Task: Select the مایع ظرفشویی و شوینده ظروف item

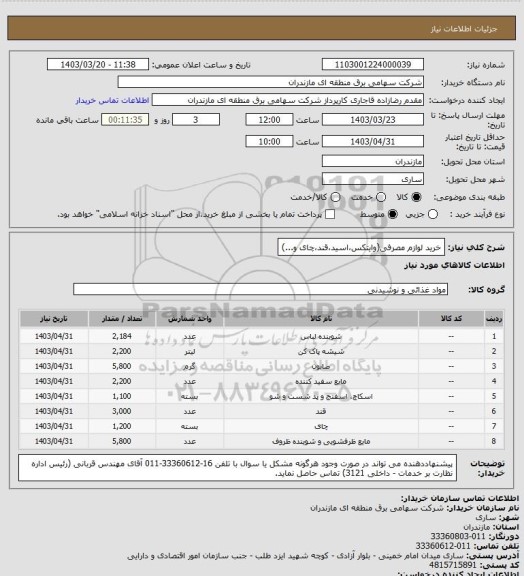Action: pos(321,442)
